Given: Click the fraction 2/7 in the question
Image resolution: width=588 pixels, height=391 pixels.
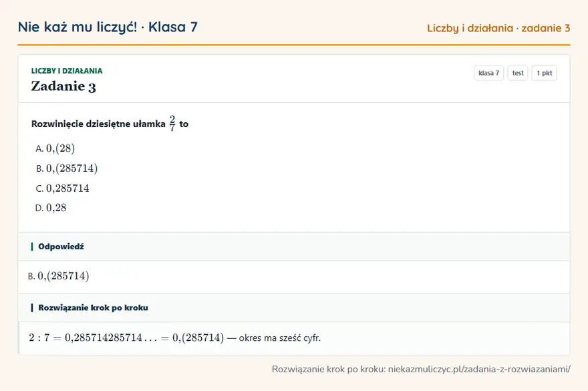Looking at the screenshot, I should click(x=172, y=124).
